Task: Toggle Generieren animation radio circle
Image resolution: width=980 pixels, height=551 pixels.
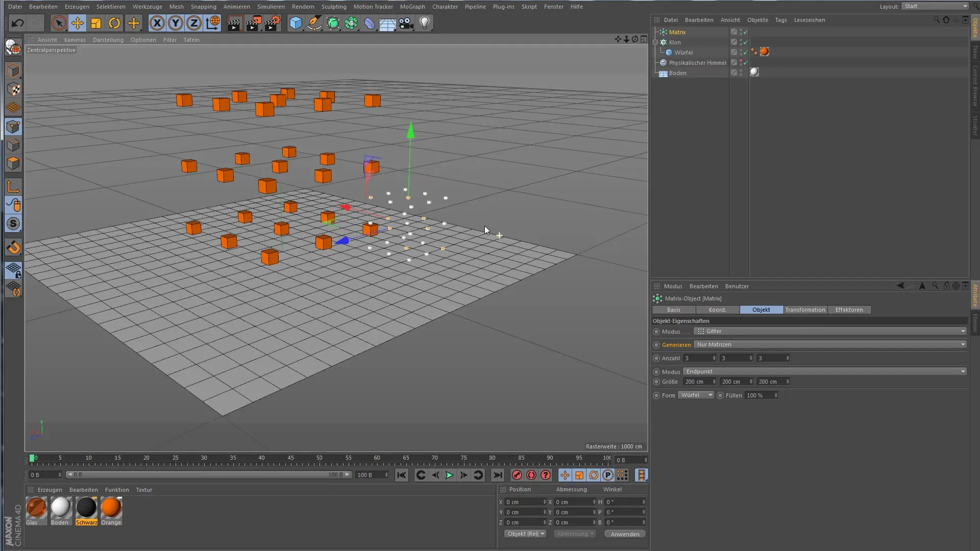Action: click(656, 345)
